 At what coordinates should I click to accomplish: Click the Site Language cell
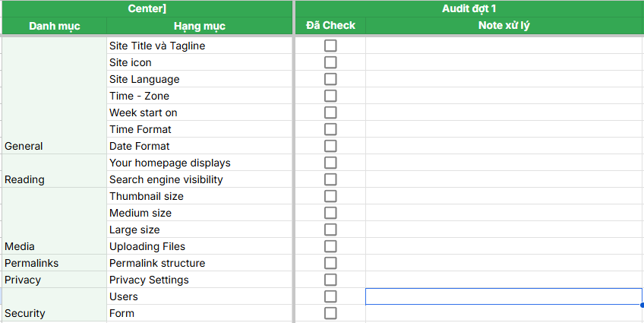coord(199,79)
